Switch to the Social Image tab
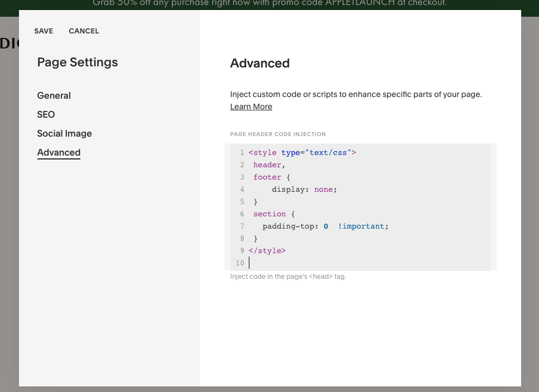 64,133
